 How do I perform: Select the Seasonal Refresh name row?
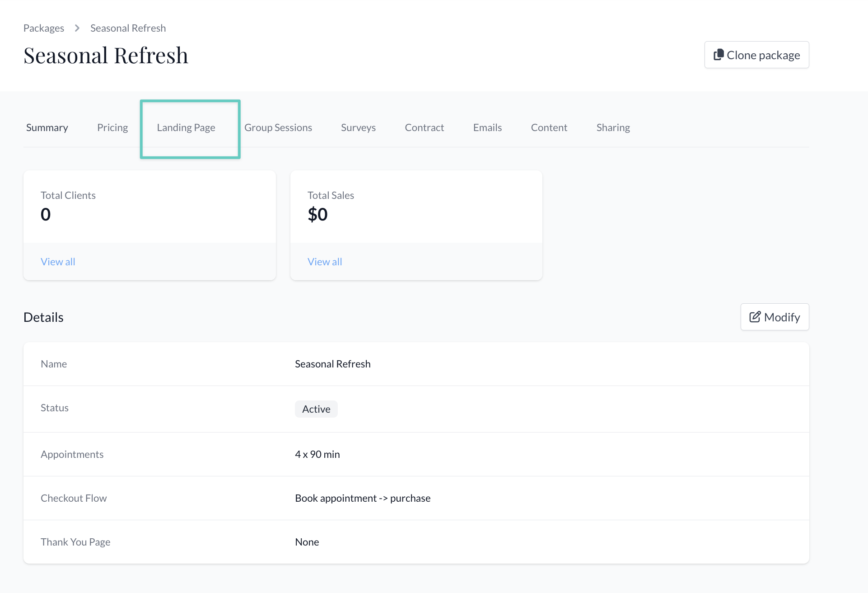(332, 363)
